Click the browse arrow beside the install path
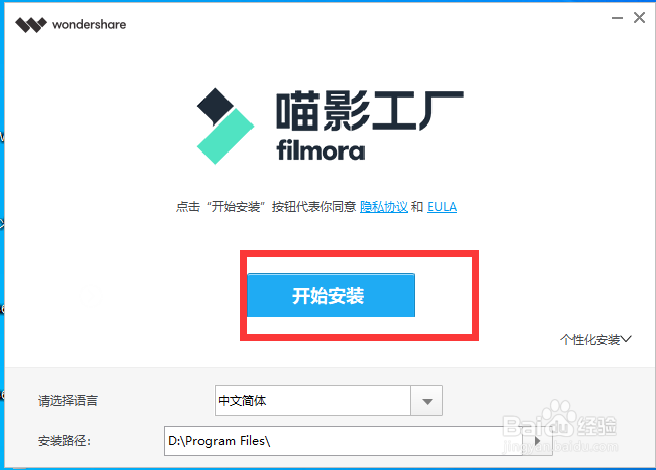This screenshot has height=470, width=656. pyautogui.click(x=538, y=441)
